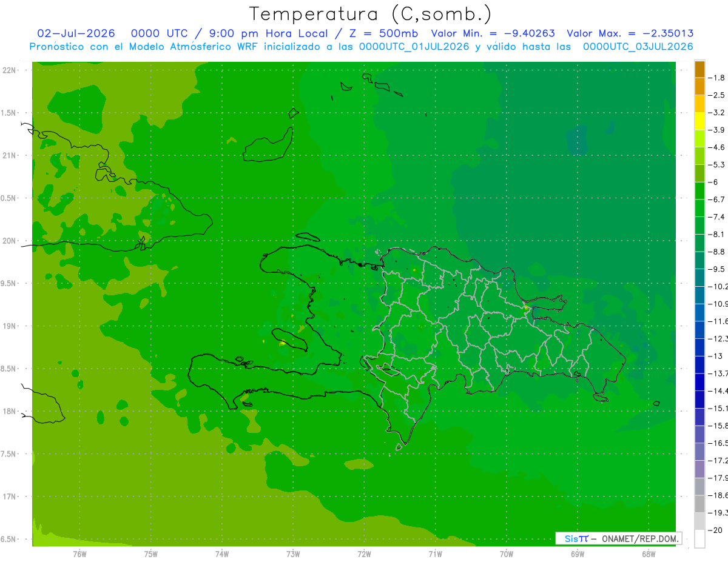
Task: Pick the teal swatch between -9.5 and -10.2
Action: pos(699,278)
